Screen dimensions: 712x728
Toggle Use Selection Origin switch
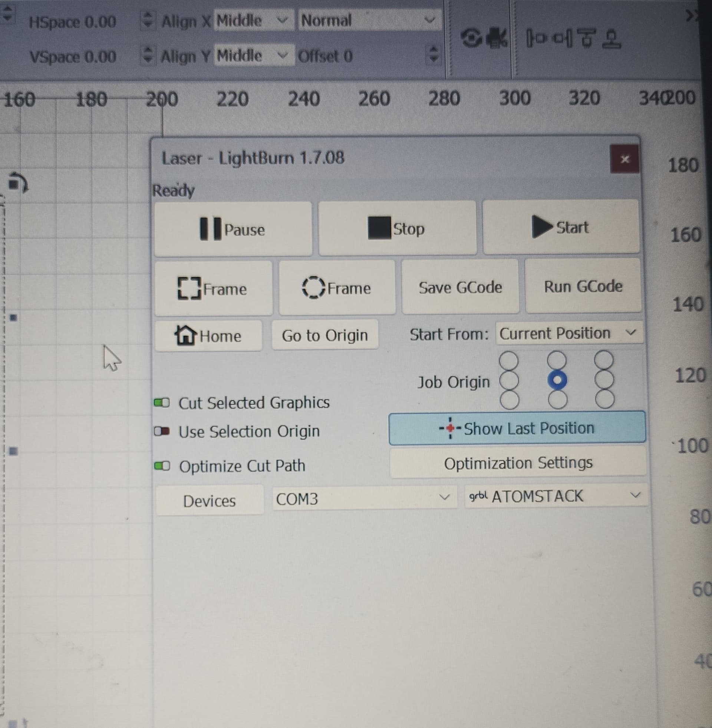(x=162, y=431)
